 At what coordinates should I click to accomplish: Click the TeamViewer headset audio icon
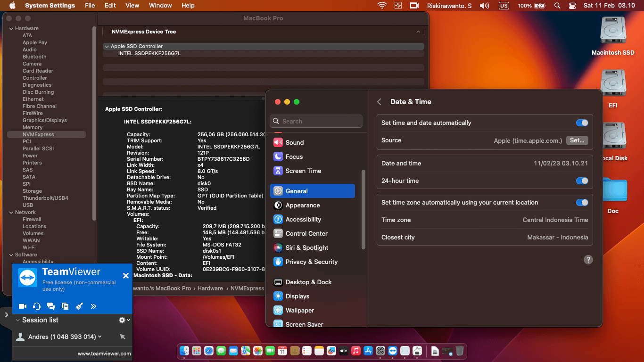(x=37, y=306)
